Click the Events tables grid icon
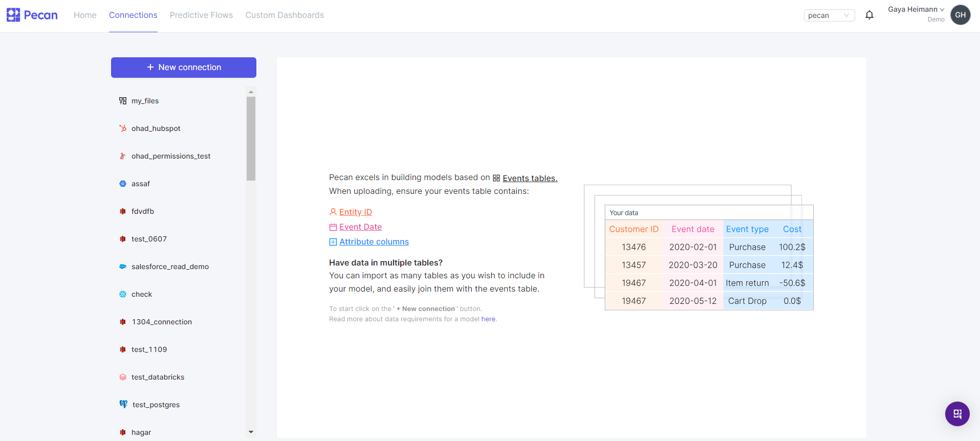This screenshot has height=441, width=980. pos(496,178)
